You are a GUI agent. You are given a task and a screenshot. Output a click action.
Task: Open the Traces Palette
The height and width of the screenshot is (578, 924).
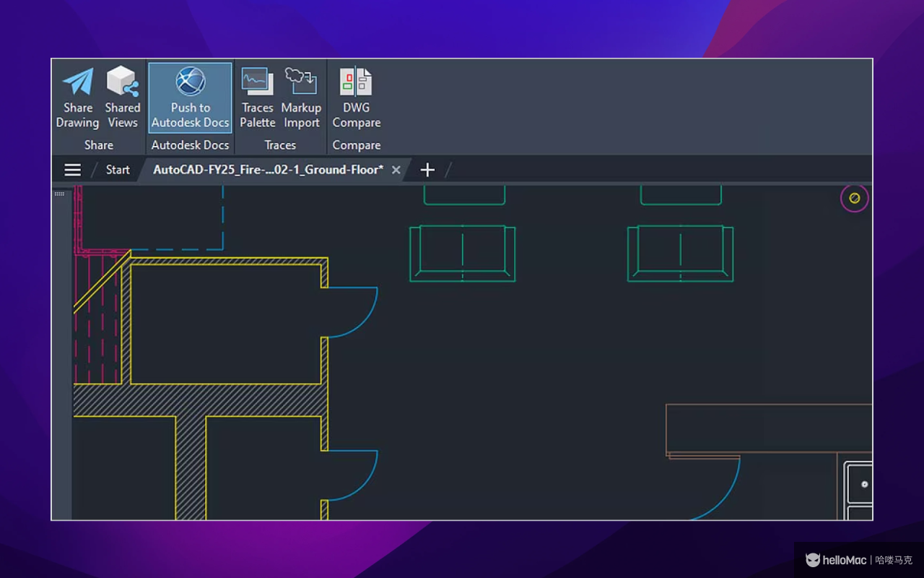[258, 98]
